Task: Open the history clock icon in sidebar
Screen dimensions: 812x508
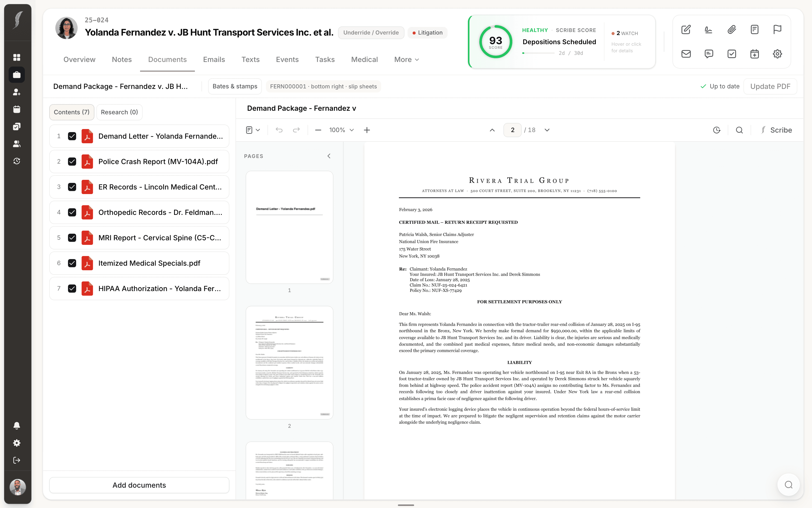Action: (x=16, y=161)
